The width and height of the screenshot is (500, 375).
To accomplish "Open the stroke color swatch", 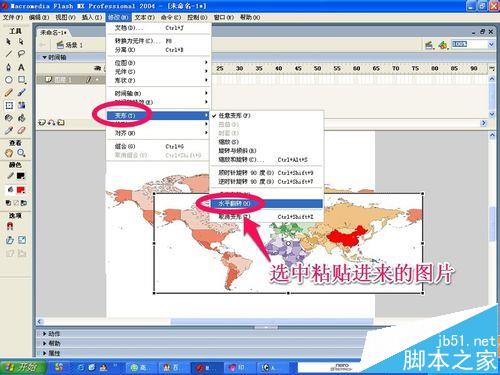I will coord(21,176).
